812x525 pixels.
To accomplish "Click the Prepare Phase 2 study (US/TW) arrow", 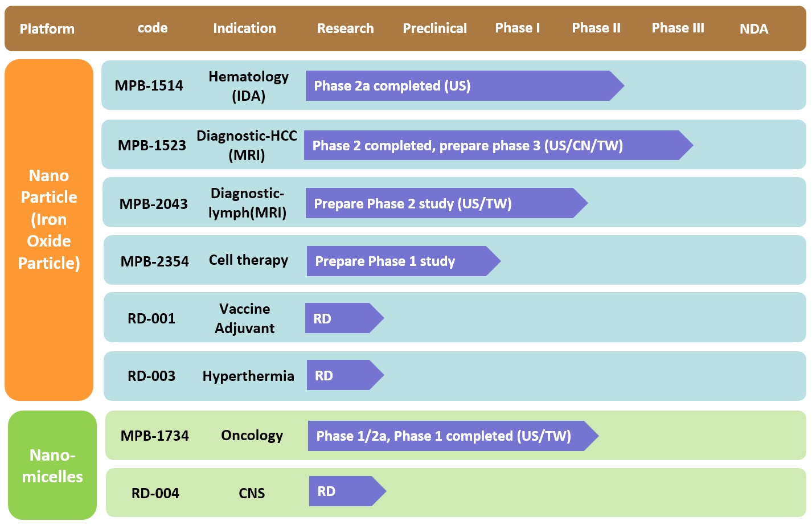I will pyautogui.click(x=446, y=203).
